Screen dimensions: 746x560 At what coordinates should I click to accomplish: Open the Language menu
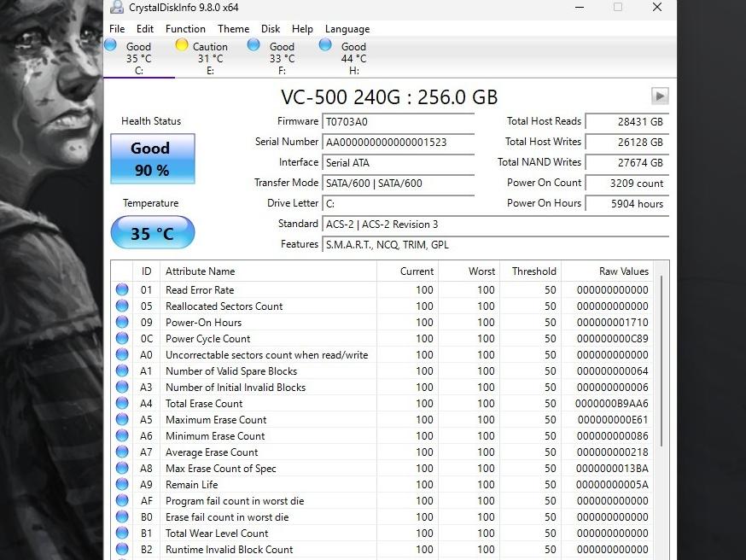point(347,29)
